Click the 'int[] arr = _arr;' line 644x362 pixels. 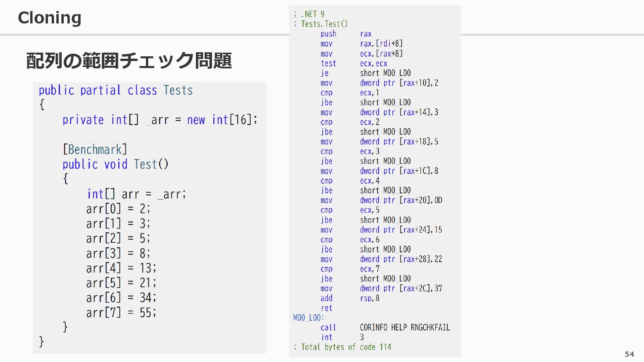tap(136, 194)
